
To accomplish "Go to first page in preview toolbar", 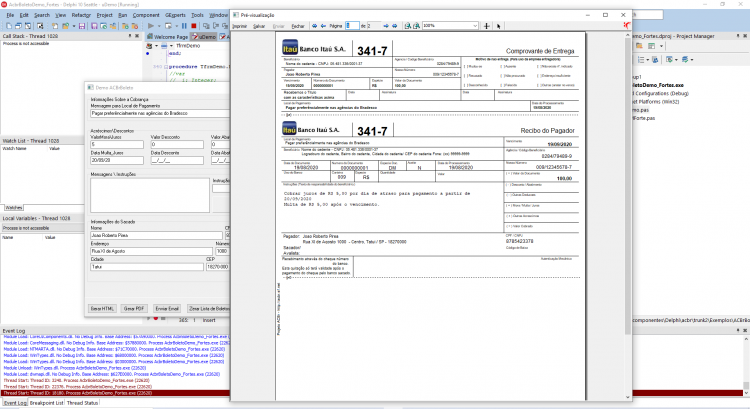I will tap(314, 26).
